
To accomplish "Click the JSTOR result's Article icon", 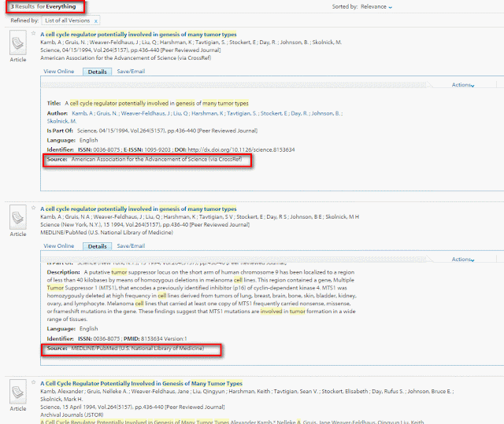I will pyautogui.click(x=18, y=392).
